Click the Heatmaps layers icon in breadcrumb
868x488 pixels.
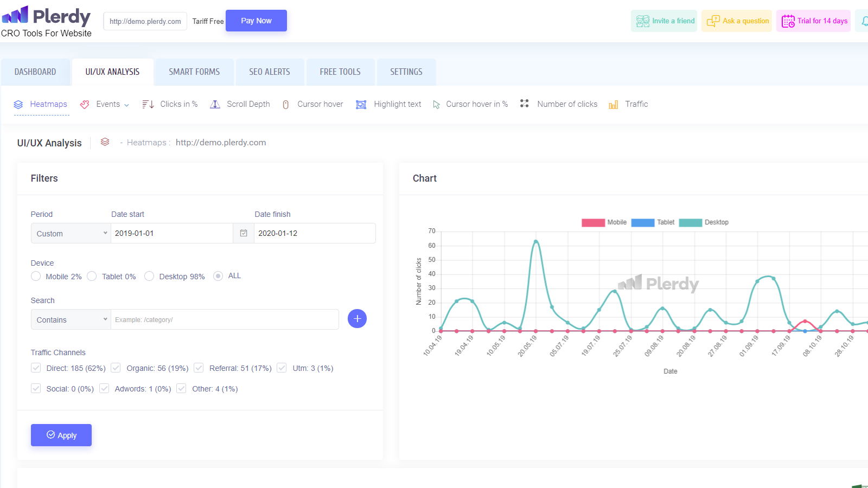(105, 142)
